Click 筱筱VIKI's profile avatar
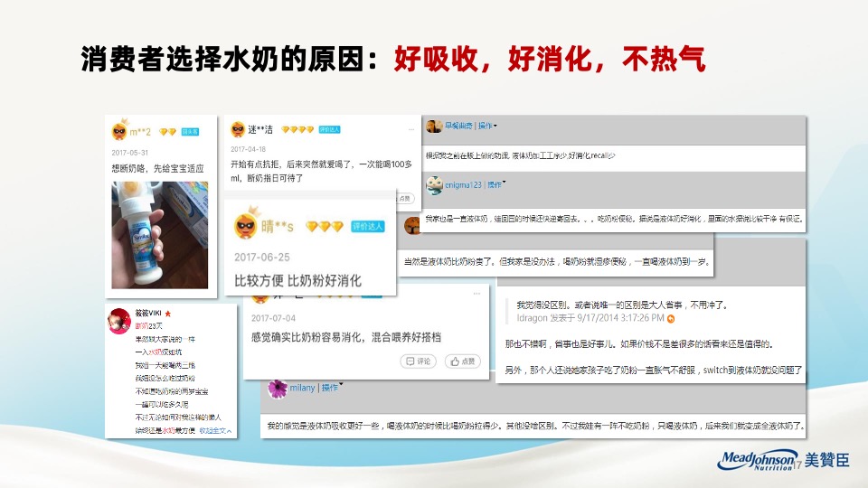Viewport: 868px width, 488px height. (x=119, y=322)
